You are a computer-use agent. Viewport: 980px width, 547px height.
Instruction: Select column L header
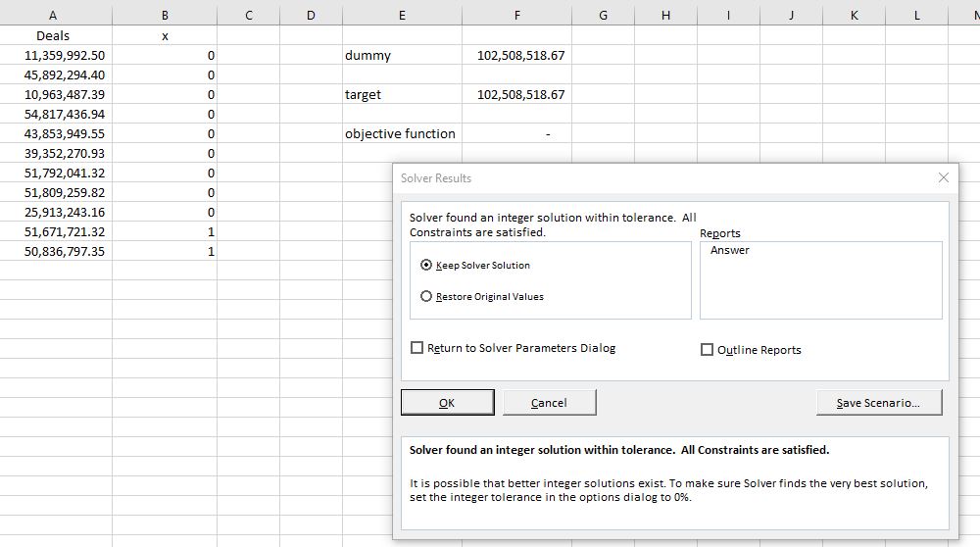click(916, 16)
